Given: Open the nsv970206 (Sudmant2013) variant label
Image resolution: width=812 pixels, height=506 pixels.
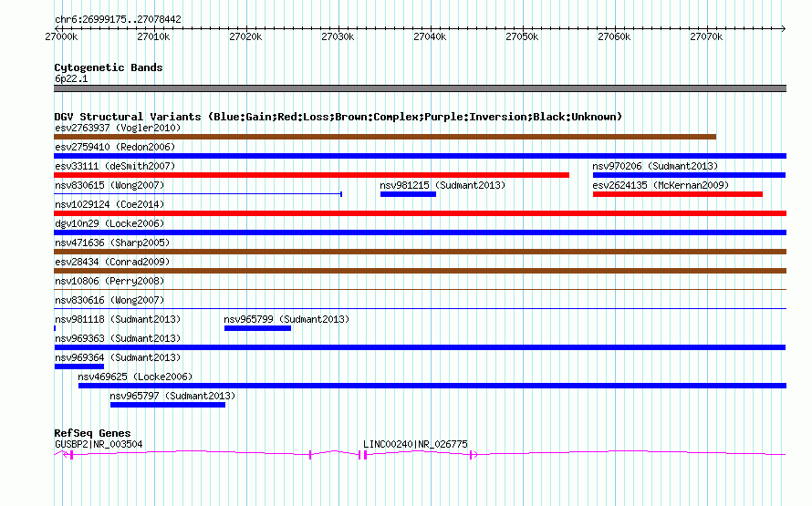Looking at the screenshot, I should point(655,166).
